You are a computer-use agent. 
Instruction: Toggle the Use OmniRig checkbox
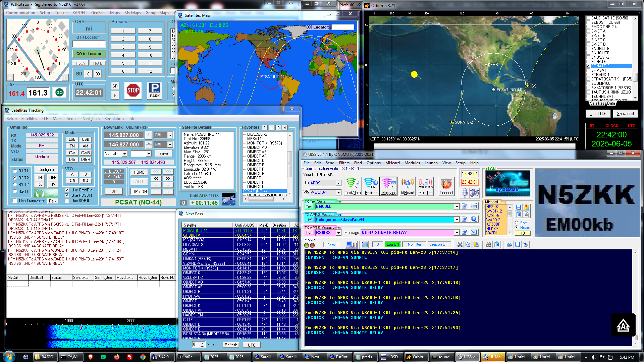click(67, 190)
